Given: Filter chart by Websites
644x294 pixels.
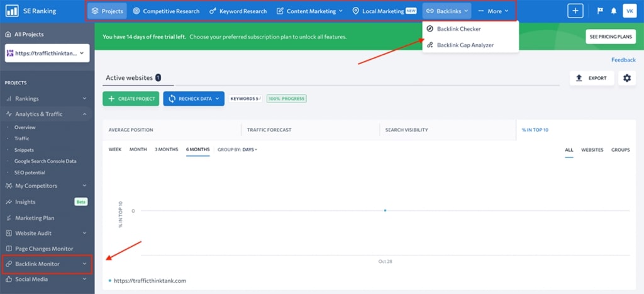Looking at the screenshot, I should click(592, 150).
